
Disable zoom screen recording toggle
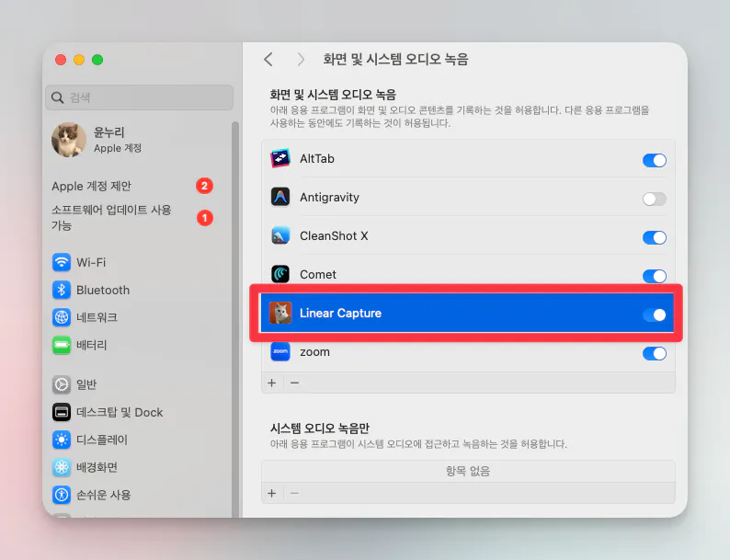coord(654,353)
